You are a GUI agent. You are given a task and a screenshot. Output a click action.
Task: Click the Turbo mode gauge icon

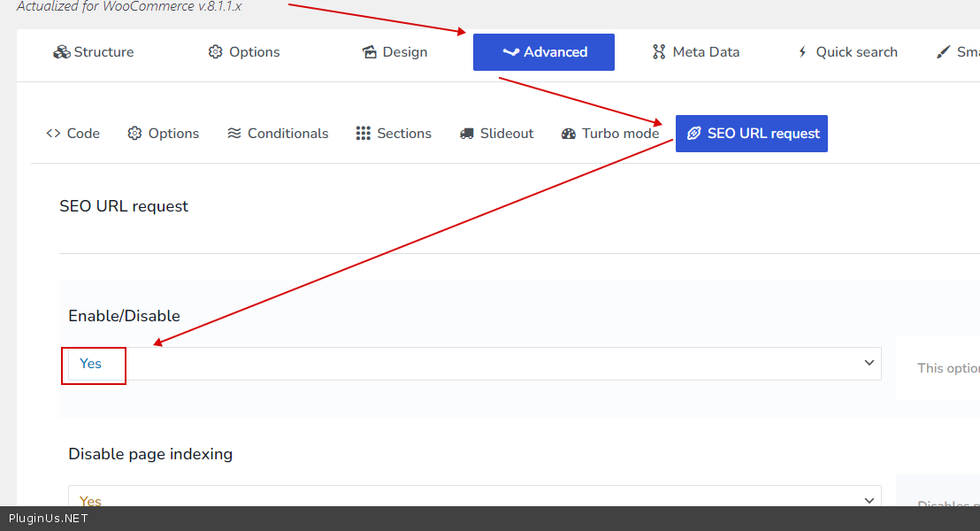point(569,134)
